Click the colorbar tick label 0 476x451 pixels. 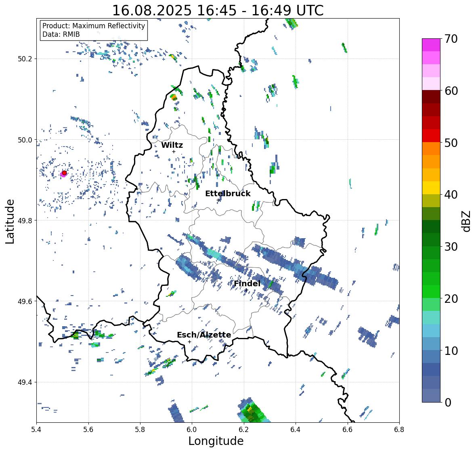click(x=448, y=403)
